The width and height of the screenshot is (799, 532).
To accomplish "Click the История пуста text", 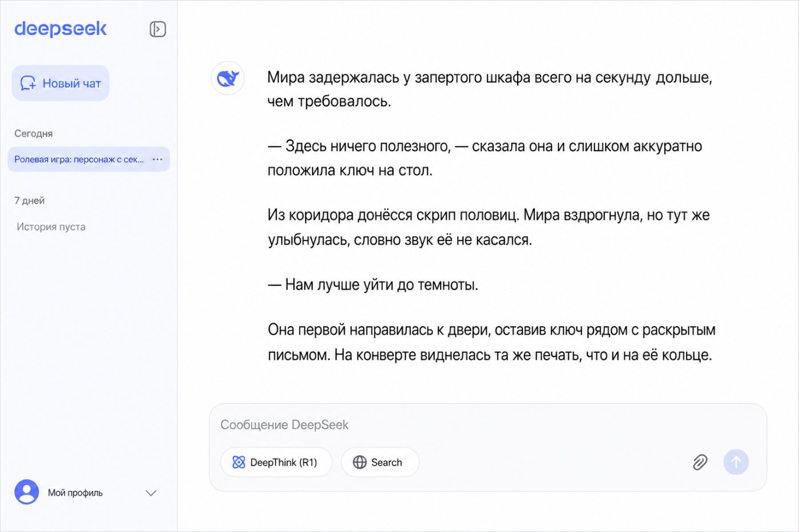I will 51,227.
